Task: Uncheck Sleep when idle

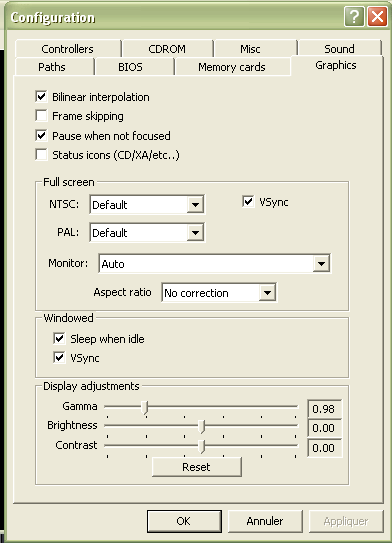Action: click(x=59, y=338)
